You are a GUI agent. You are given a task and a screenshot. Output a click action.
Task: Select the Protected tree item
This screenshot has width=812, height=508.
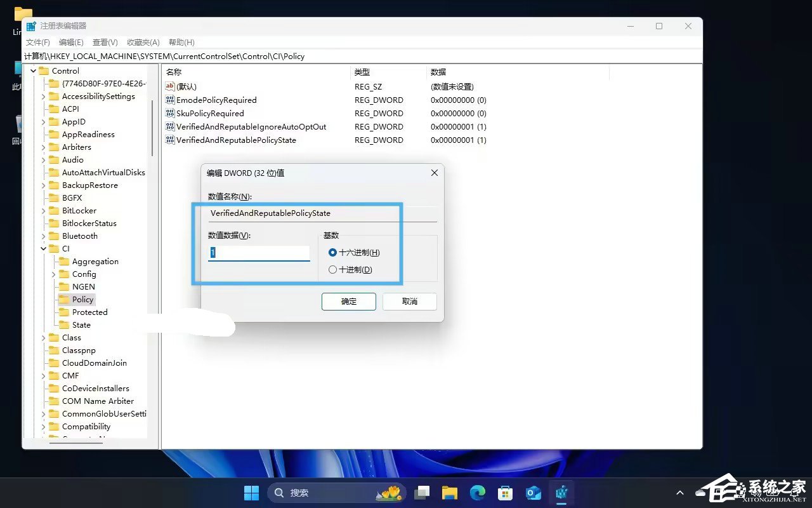click(x=89, y=312)
